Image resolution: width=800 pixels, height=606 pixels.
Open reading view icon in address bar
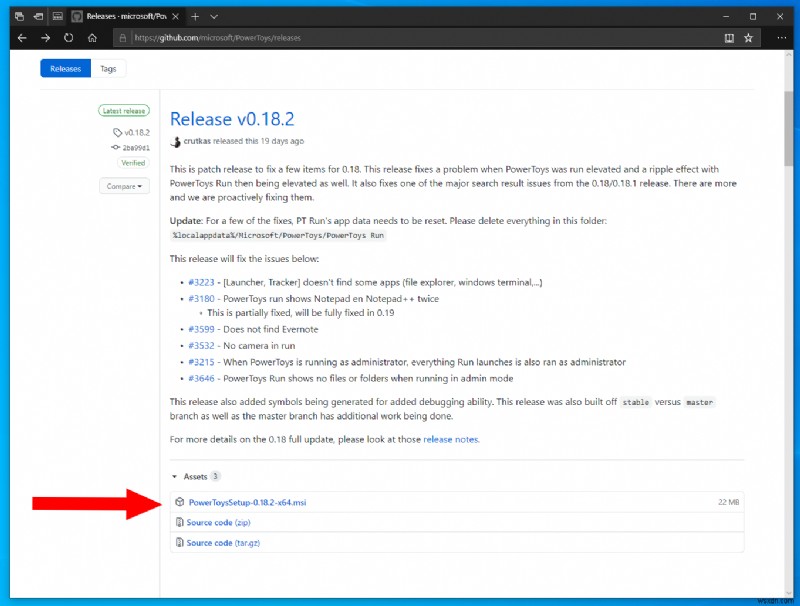coord(729,38)
